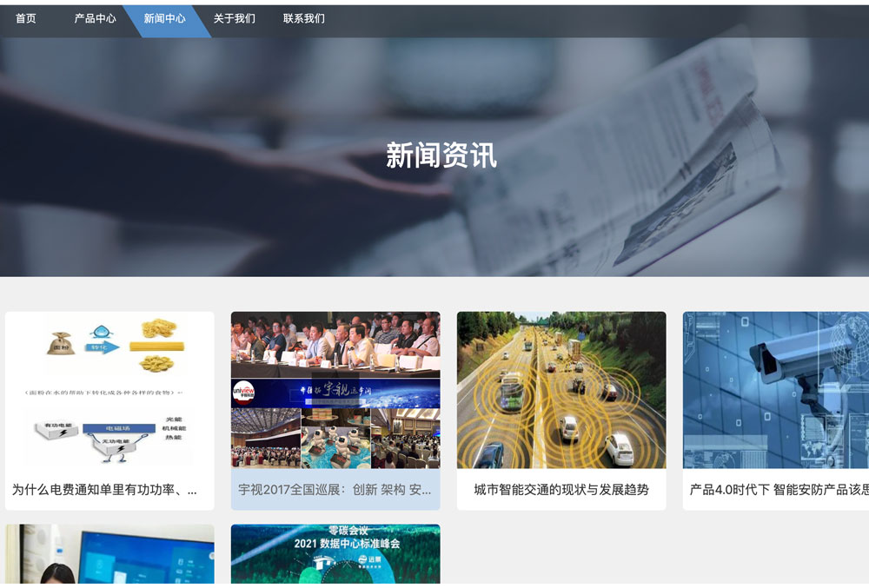Image resolution: width=869 pixels, height=588 pixels.
Task: Open the smart traffic highway thumbnail
Action: (x=561, y=391)
